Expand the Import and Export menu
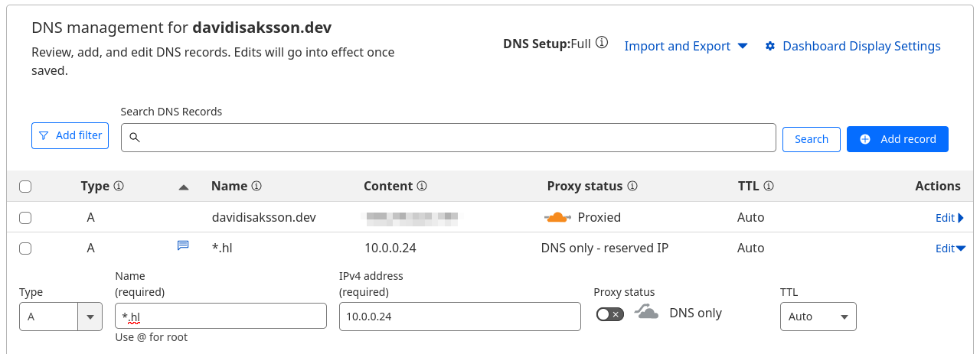 pyautogui.click(x=685, y=46)
